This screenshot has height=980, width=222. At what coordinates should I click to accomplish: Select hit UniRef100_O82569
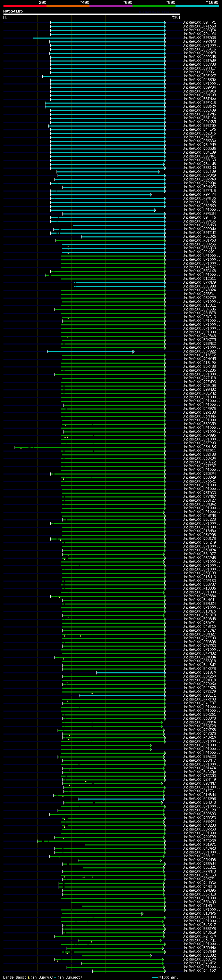[x=199, y=206]
